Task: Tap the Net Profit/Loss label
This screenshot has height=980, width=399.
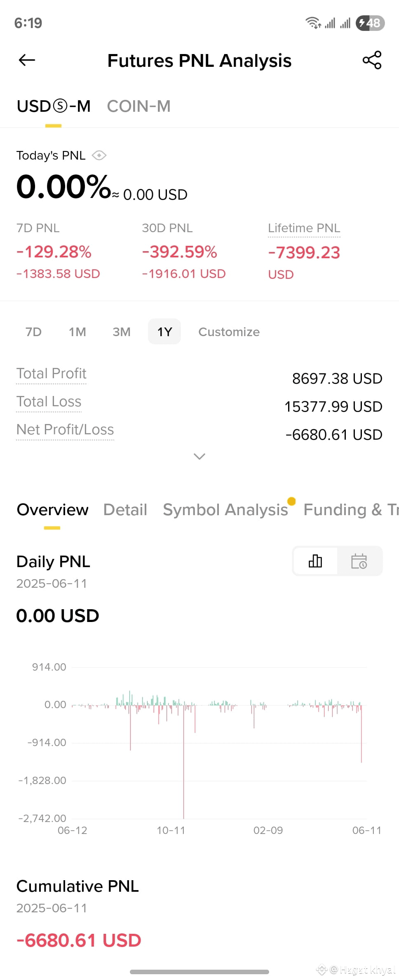Action: click(65, 430)
